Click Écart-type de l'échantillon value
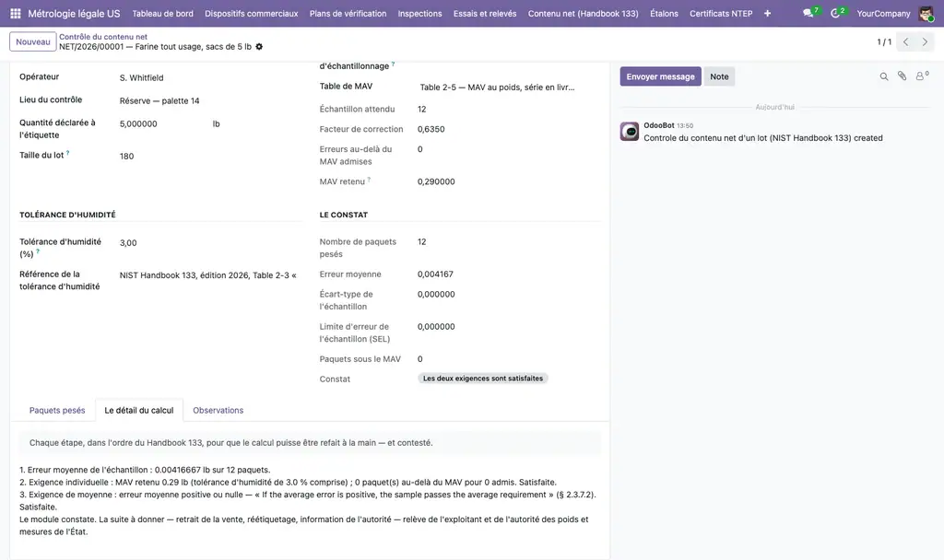944x560 pixels. (436, 294)
